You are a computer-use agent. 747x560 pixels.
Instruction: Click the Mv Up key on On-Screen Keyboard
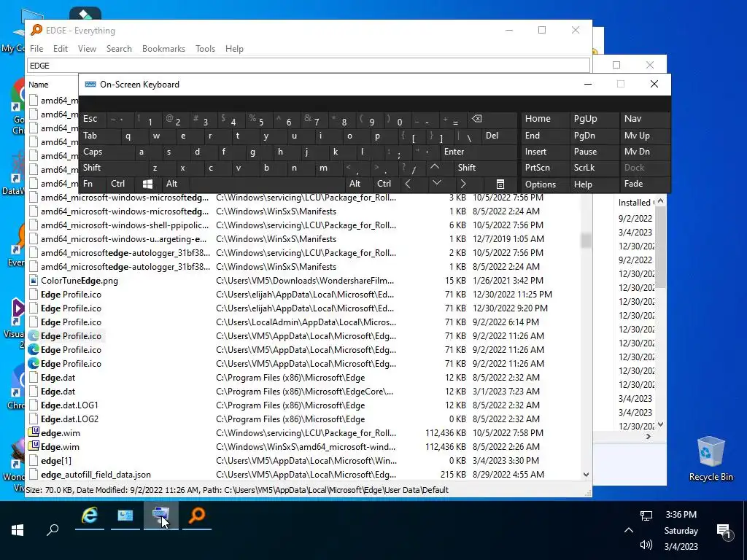click(x=645, y=135)
